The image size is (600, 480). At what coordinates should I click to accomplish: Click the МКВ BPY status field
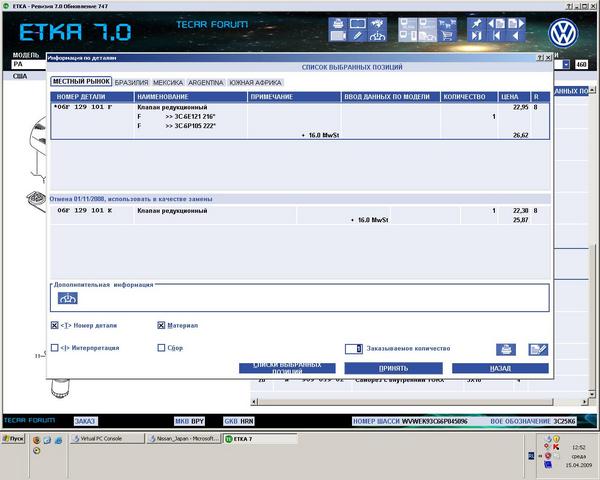click(x=189, y=421)
